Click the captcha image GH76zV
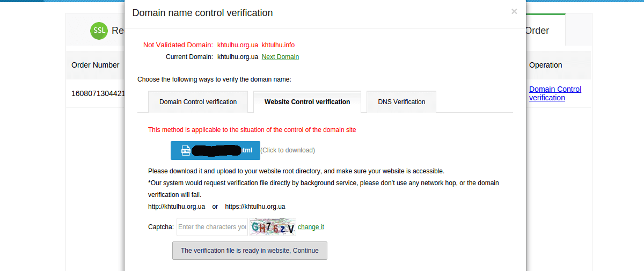This screenshot has height=271, width=644. 273,227
